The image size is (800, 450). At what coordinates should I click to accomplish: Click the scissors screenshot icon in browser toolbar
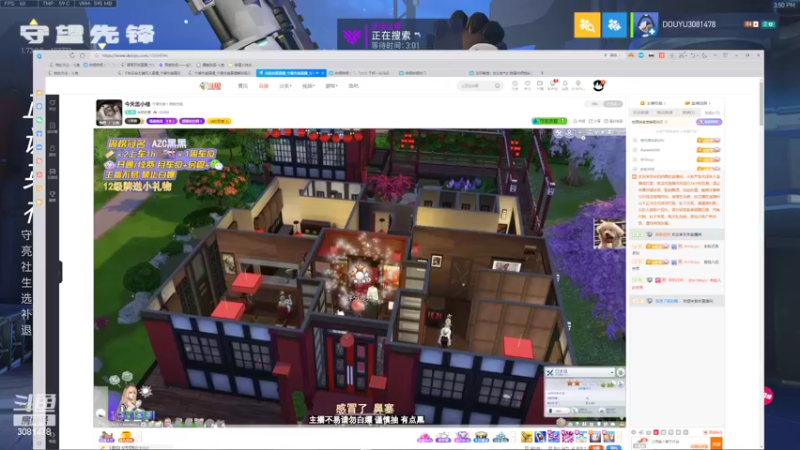[683, 55]
